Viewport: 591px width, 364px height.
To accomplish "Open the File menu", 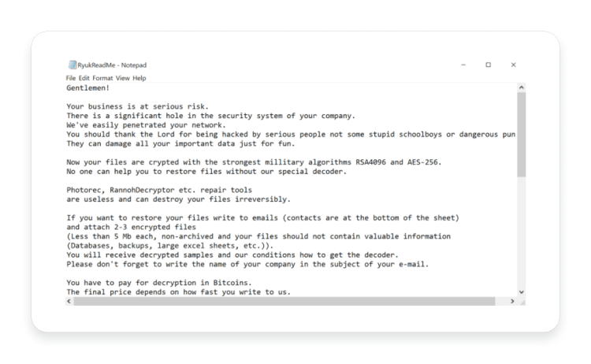I will [70, 78].
